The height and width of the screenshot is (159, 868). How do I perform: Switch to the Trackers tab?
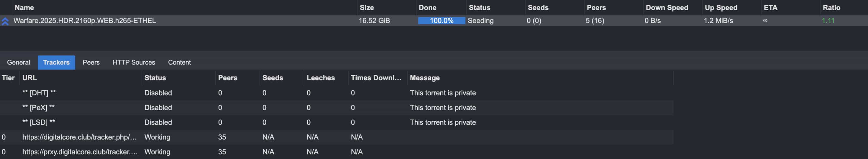56,62
